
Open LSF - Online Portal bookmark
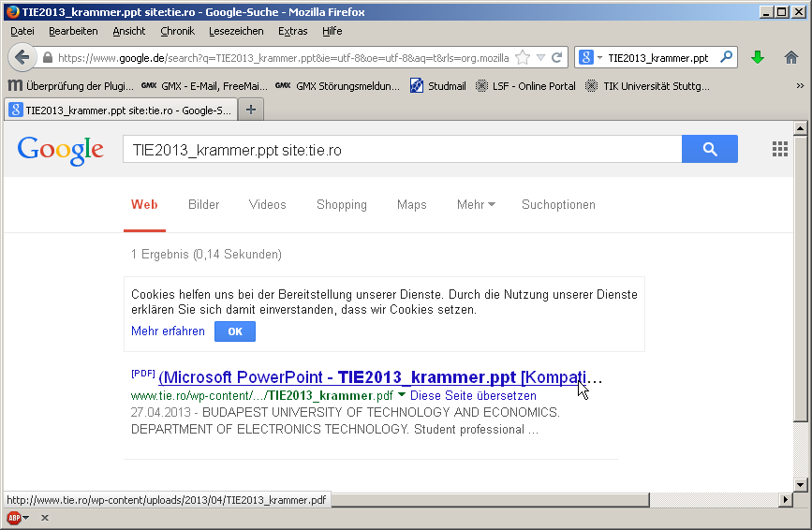coord(525,86)
